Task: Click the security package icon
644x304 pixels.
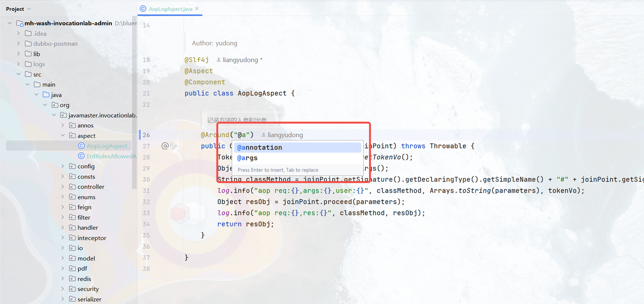Action: tap(73, 289)
